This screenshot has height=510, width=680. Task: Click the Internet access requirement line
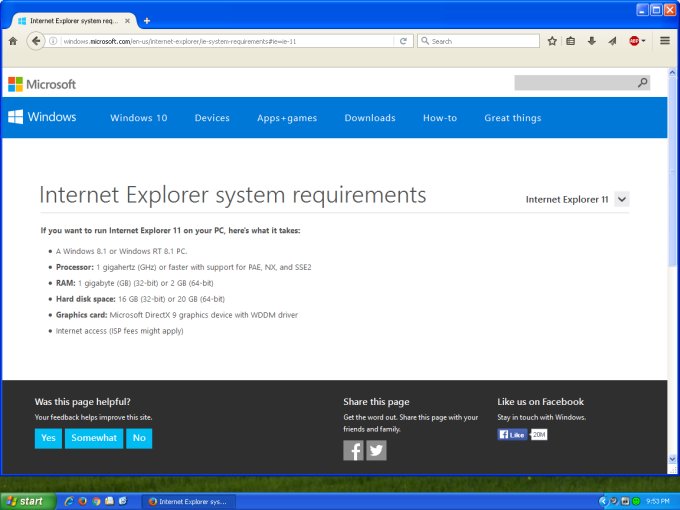119,331
